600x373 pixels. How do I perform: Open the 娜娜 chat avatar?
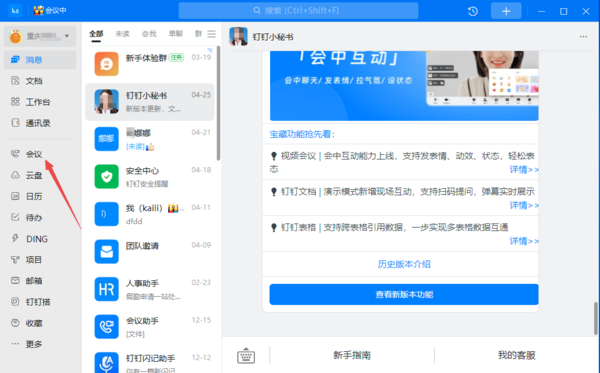(x=106, y=139)
